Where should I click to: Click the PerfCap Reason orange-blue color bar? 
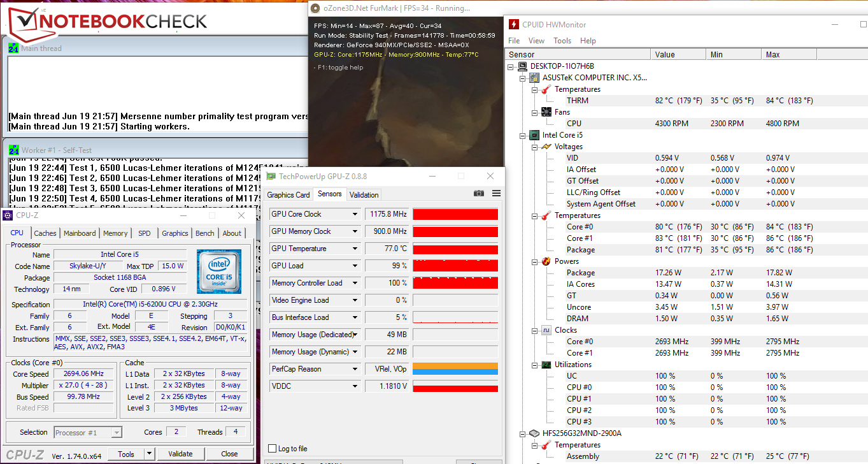click(x=455, y=369)
